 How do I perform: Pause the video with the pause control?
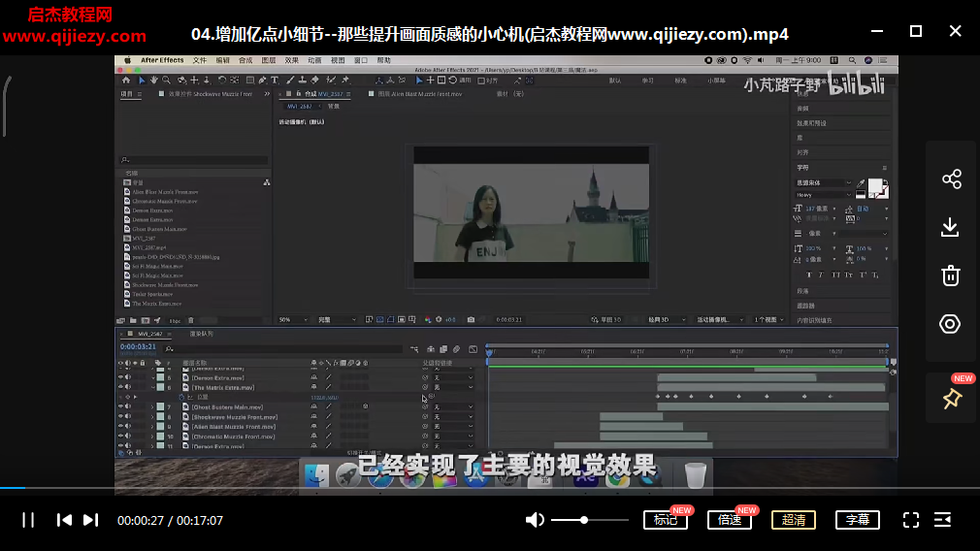(28, 520)
